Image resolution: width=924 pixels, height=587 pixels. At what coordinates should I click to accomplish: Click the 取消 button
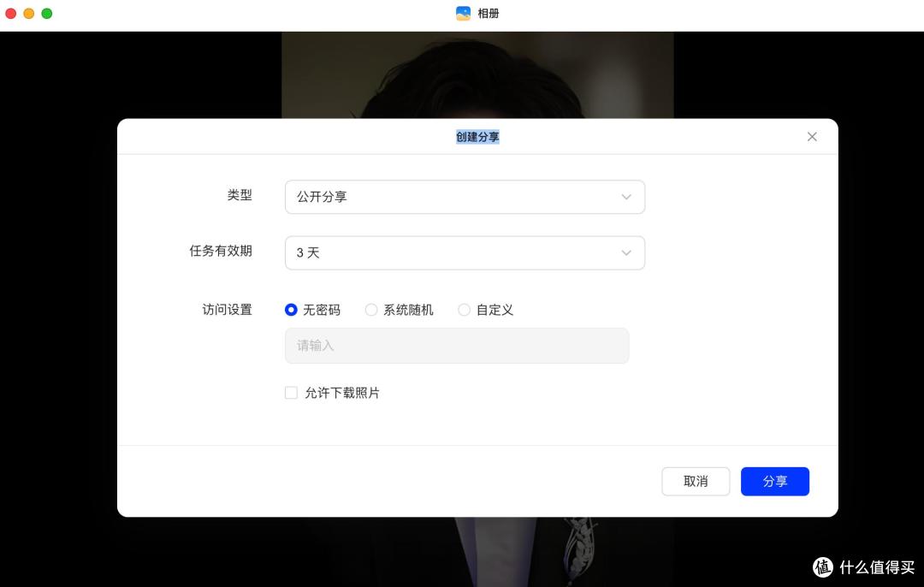coord(696,482)
